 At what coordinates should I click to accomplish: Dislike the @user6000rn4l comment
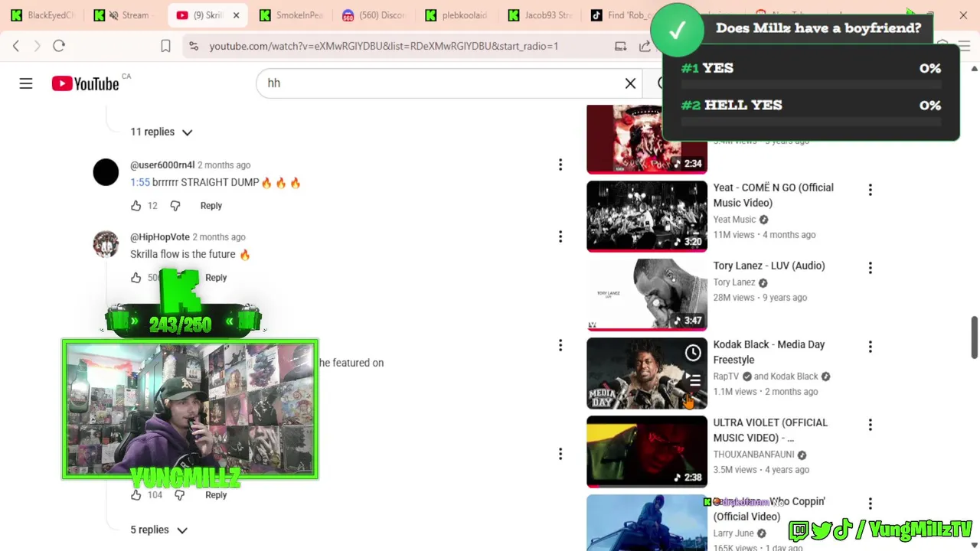(175, 205)
